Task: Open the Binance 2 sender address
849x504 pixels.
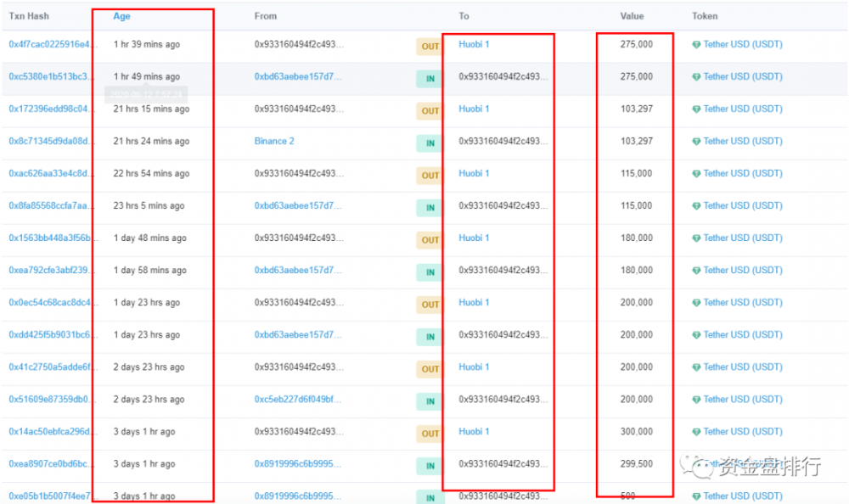Action: (274, 141)
